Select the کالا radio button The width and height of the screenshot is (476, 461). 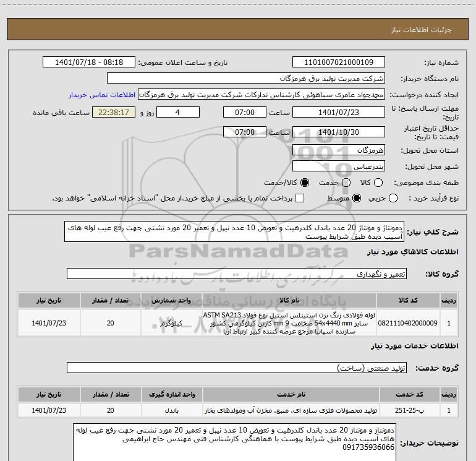[378, 183]
